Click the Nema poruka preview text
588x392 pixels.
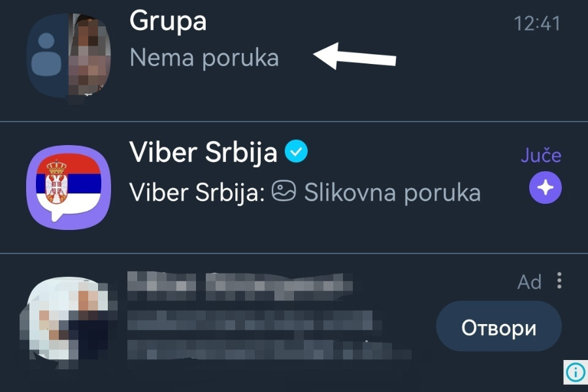(x=204, y=59)
